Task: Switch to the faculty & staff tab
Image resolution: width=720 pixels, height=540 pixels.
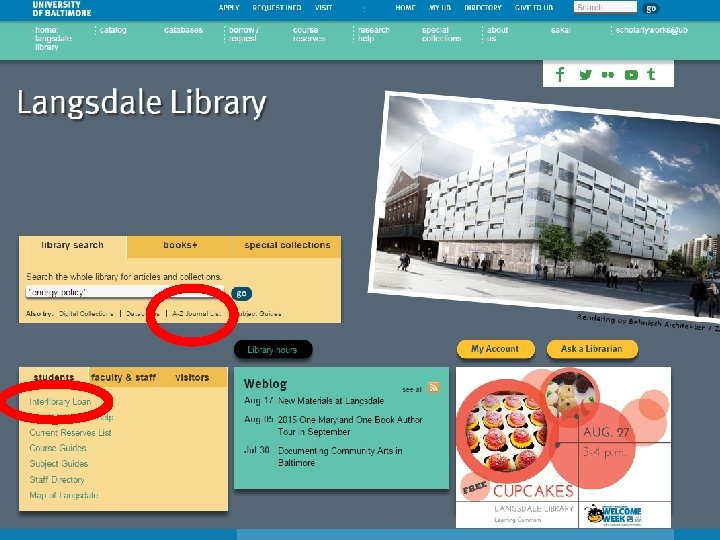Action: [x=123, y=377]
